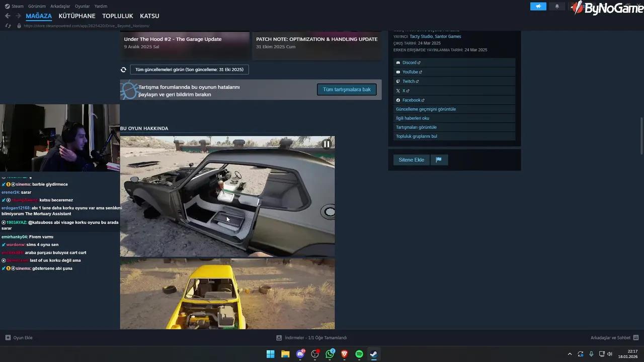Click the Sitene Ekle button

click(412, 160)
